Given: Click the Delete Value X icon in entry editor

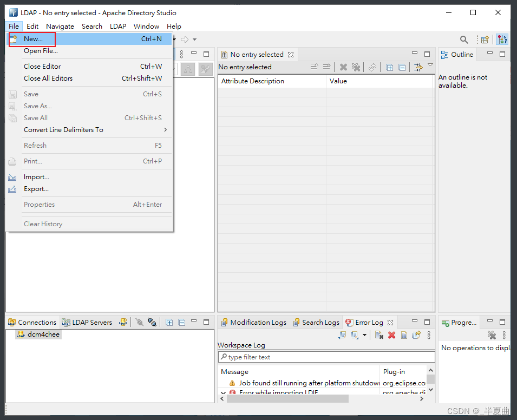Looking at the screenshot, I should [x=343, y=67].
